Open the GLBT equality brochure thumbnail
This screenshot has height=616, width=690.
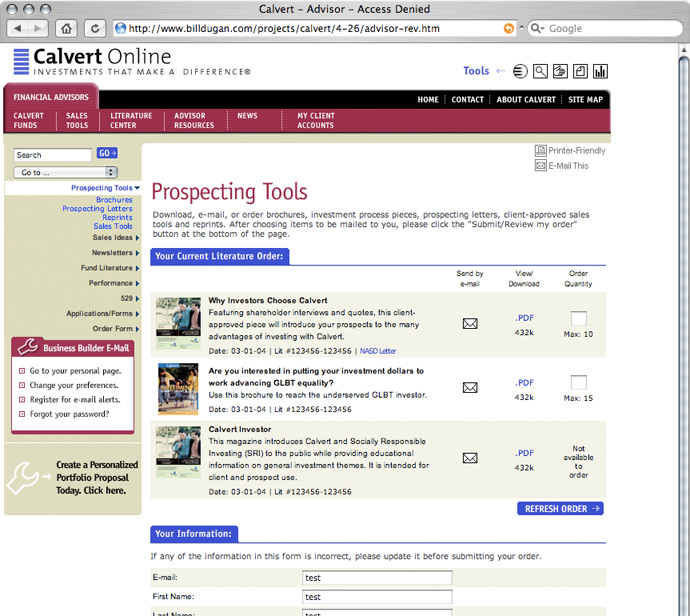click(178, 389)
